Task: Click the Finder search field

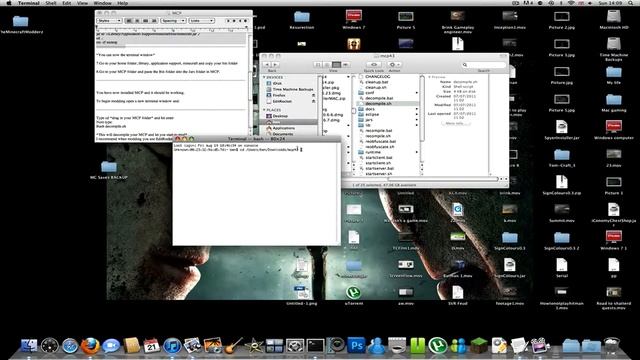Action: point(484,64)
